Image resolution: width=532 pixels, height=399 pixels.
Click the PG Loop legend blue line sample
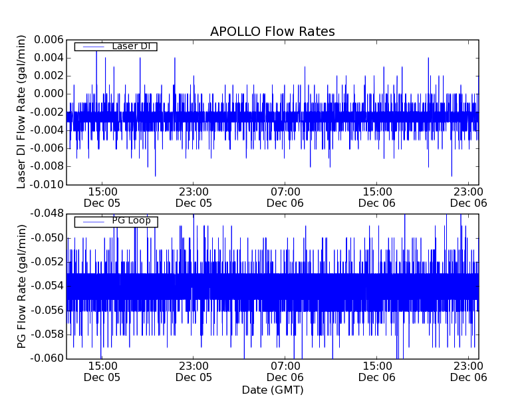[93, 222]
